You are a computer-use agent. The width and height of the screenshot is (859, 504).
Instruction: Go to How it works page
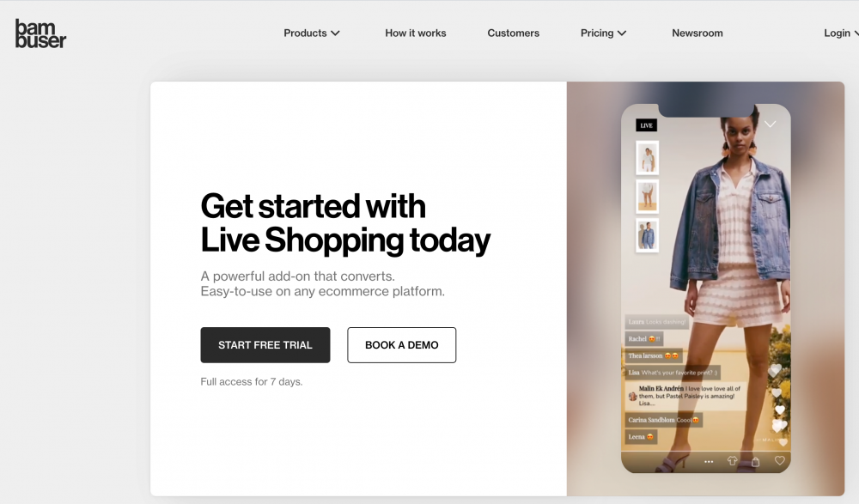pyautogui.click(x=415, y=33)
